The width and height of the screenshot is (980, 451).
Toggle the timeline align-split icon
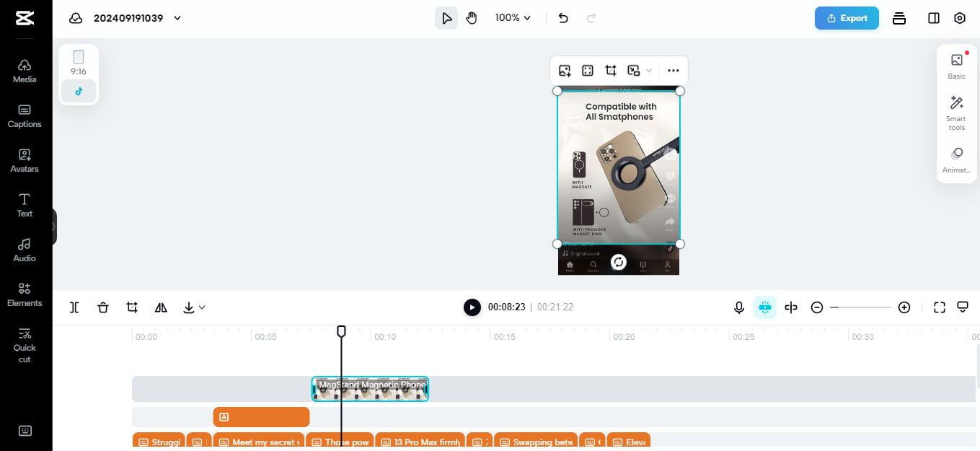(x=791, y=307)
